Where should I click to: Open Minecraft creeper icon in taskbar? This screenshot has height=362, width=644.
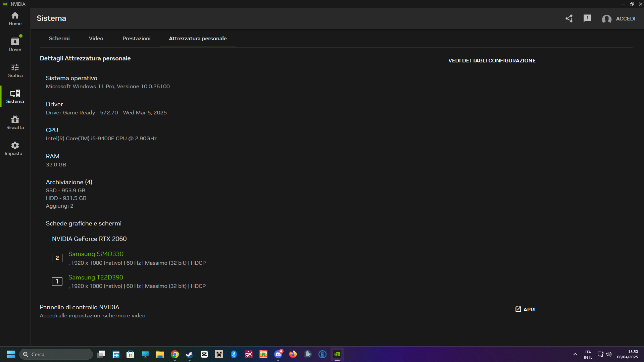tap(219, 354)
